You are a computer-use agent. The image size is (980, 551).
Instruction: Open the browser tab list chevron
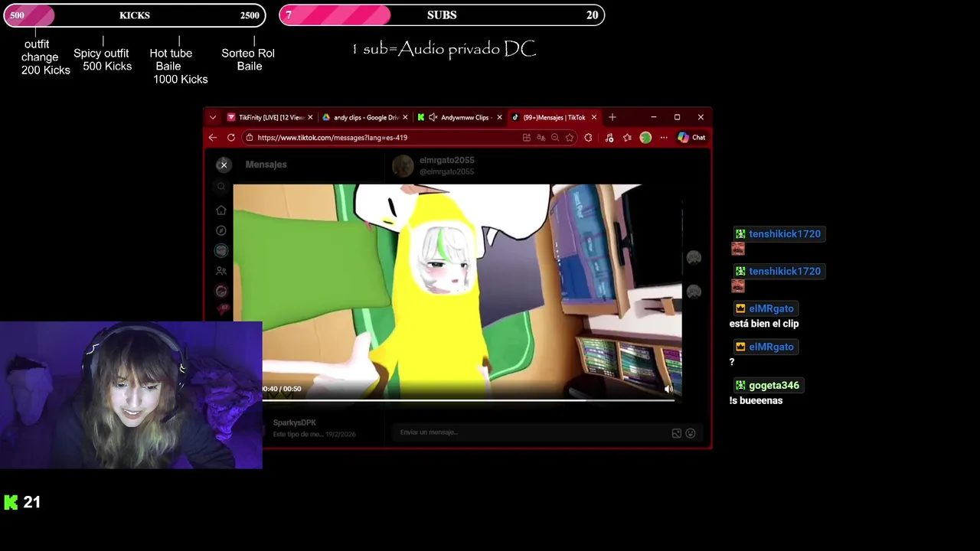pos(213,117)
